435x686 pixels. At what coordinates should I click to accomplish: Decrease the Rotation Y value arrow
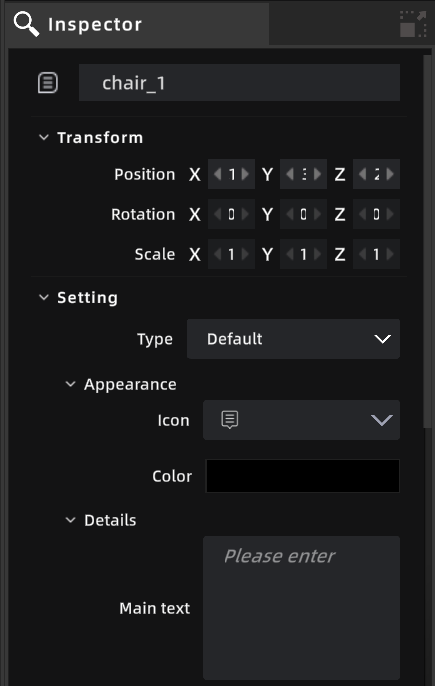coord(289,214)
